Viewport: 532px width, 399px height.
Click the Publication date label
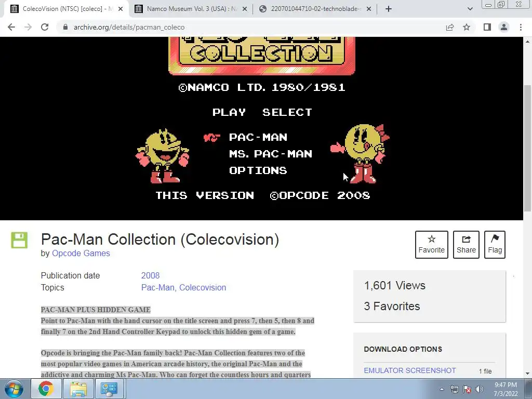(70, 275)
